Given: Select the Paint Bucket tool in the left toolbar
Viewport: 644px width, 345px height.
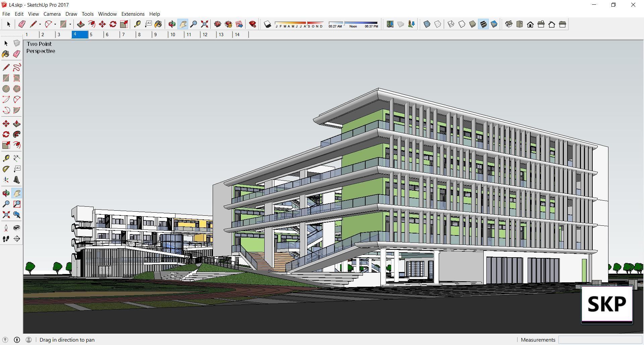Looking at the screenshot, I should (6, 54).
